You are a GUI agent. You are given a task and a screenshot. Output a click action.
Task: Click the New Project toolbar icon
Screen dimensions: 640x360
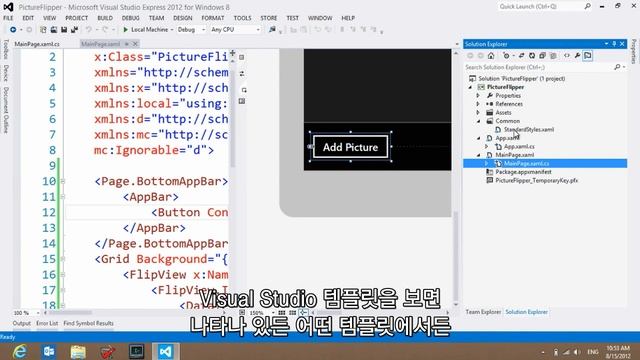[43, 30]
